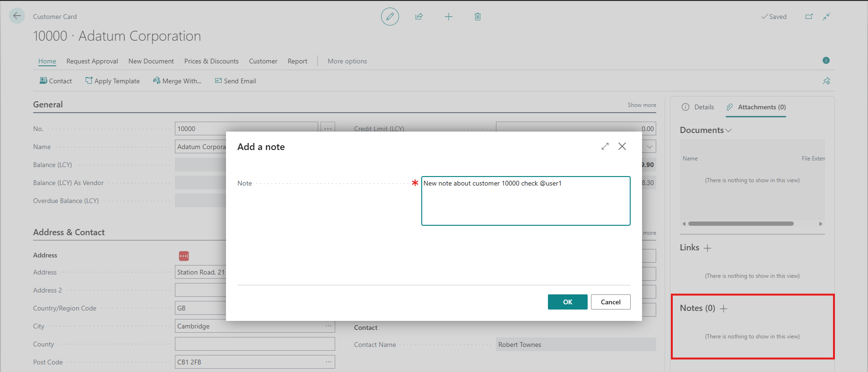Click inside the Note text field

point(525,201)
